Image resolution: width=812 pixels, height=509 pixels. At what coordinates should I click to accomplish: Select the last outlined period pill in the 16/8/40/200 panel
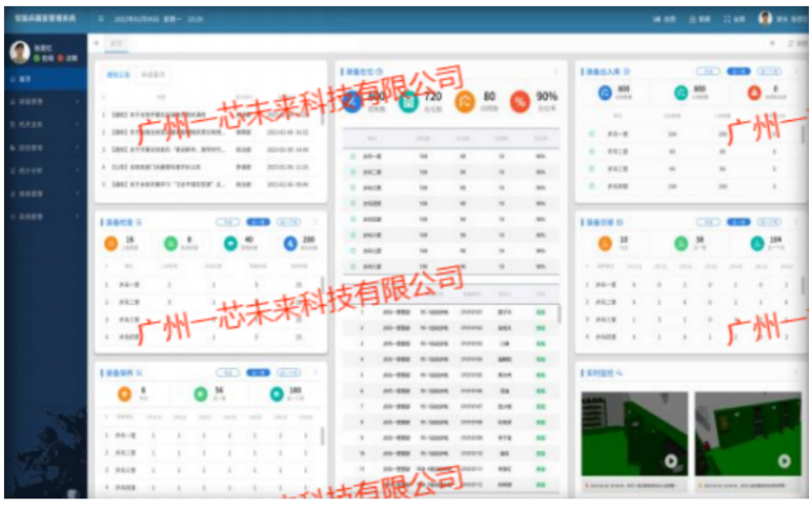point(289,222)
